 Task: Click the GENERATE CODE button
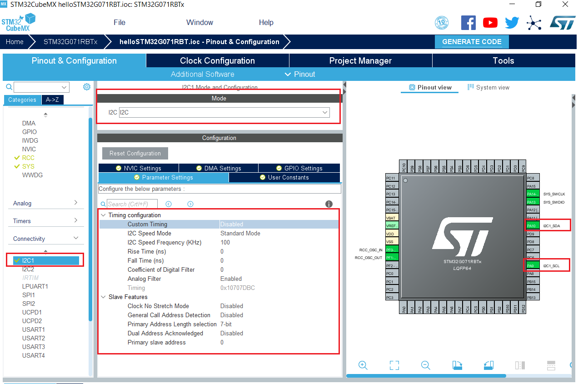pyautogui.click(x=472, y=42)
